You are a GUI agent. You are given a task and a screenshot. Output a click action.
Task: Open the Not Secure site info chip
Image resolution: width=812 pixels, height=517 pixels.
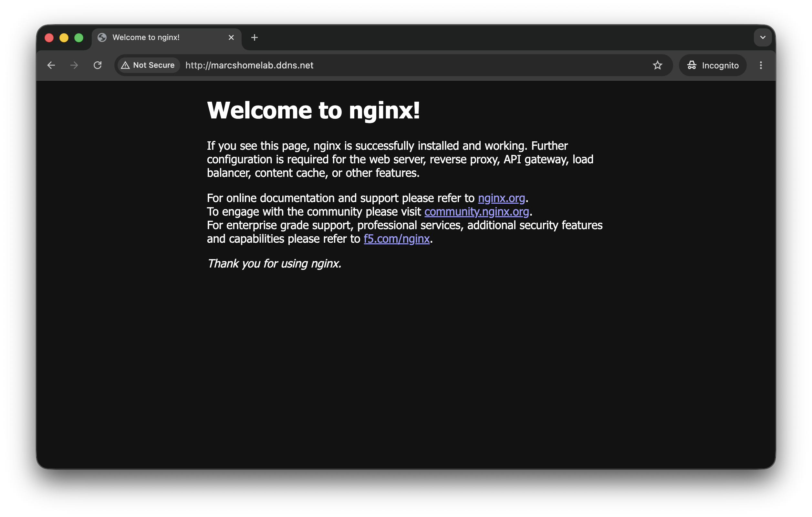click(148, 65)
